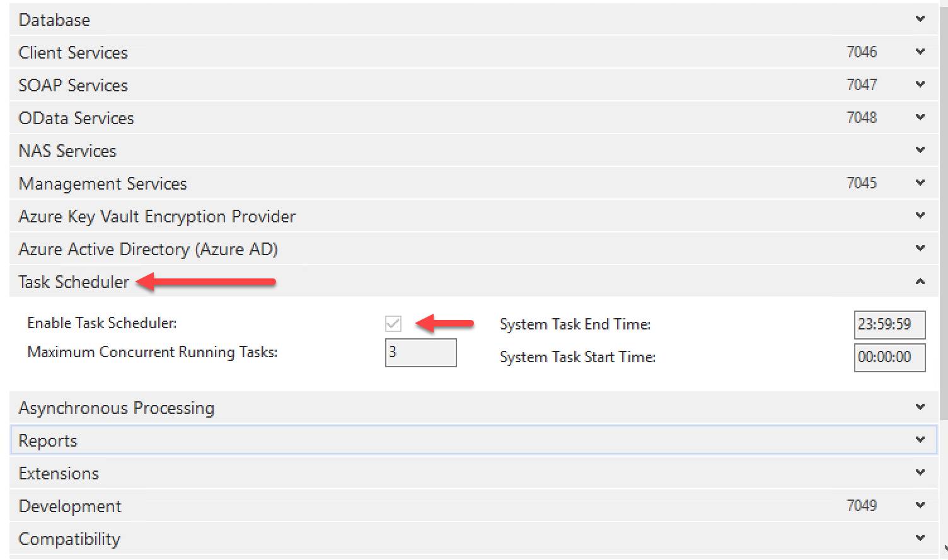Expand the Client Services section chevron

tap(920, 52)
